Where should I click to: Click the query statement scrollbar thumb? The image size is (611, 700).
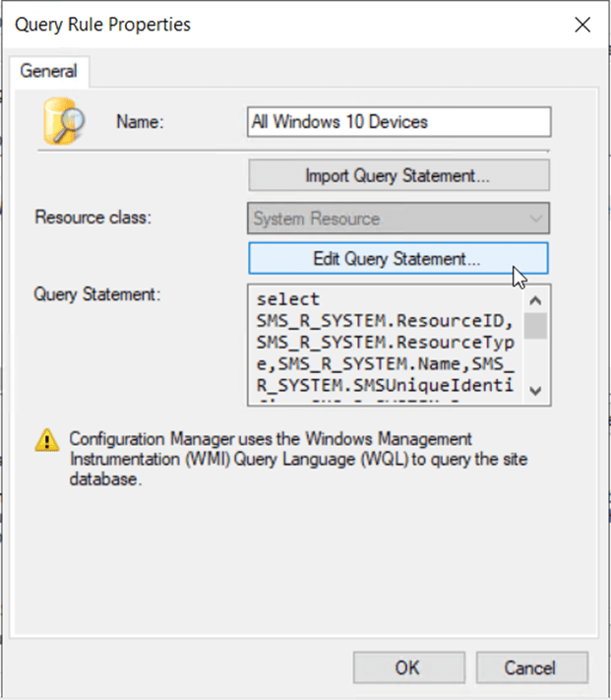coord(536,324)
